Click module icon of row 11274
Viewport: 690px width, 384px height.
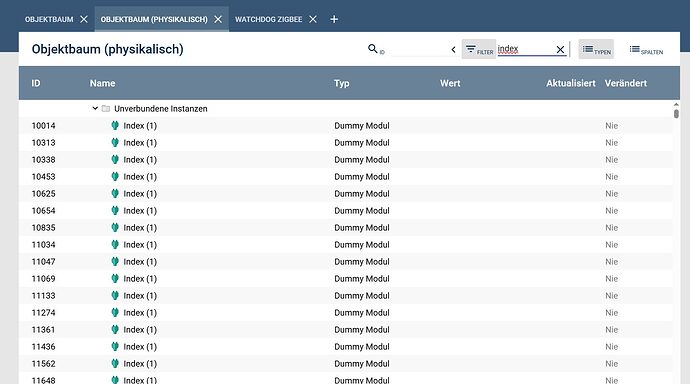pos(115,313)
